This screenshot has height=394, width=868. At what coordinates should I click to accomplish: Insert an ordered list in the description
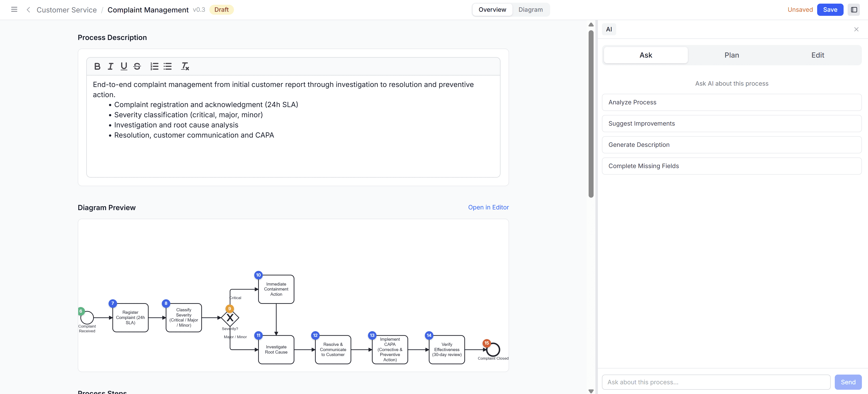click(154, 66)
